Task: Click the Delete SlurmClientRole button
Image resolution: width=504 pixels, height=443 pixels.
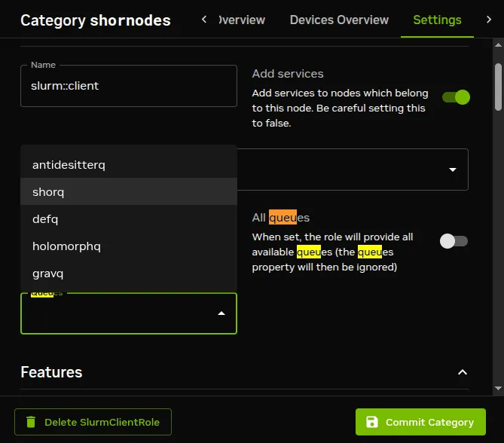Action: click(x=93, y=422)
